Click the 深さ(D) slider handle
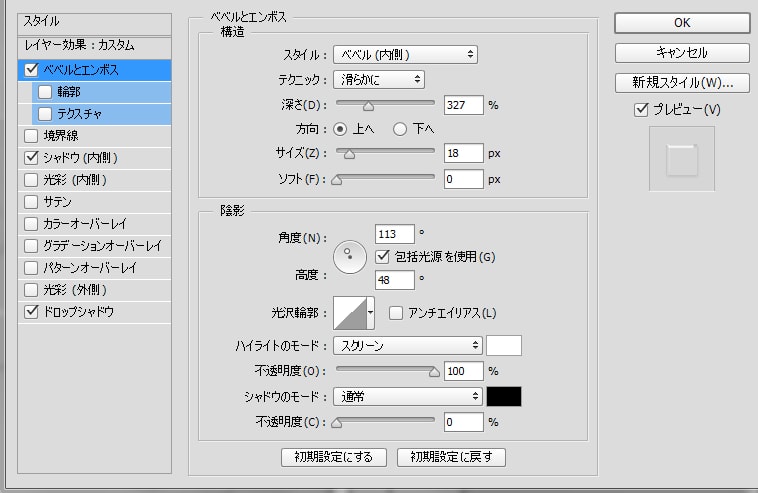Viewport: 758px width, 493px height. point(368,106)
